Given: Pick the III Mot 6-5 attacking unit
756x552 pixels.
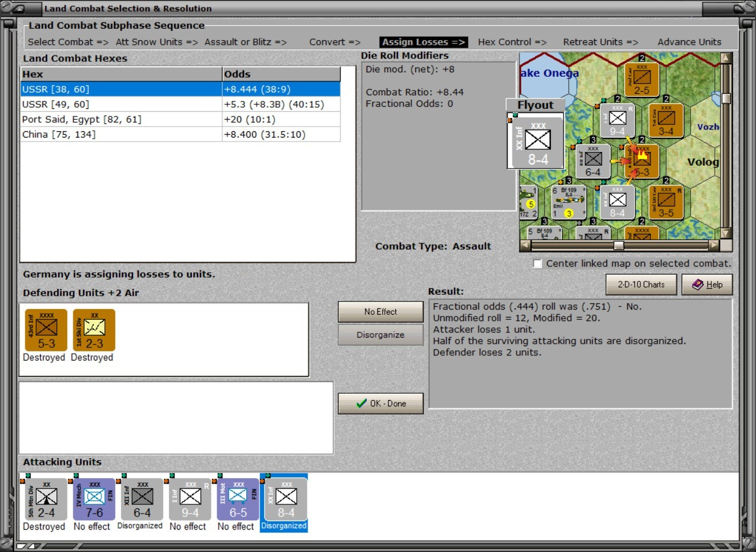Looking at the screenshot, I should (x=238, y=499).
